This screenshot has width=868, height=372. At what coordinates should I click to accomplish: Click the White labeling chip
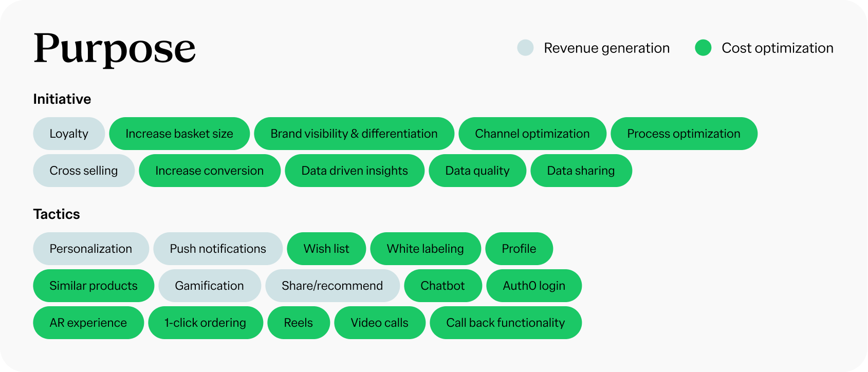(x=426, y=249)
